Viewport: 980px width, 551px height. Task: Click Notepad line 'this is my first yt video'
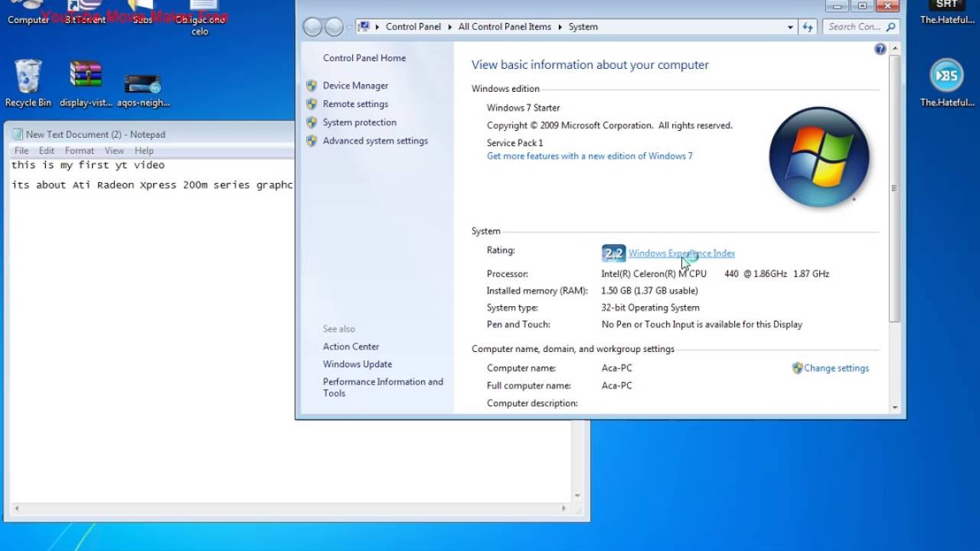coord(88,165)
